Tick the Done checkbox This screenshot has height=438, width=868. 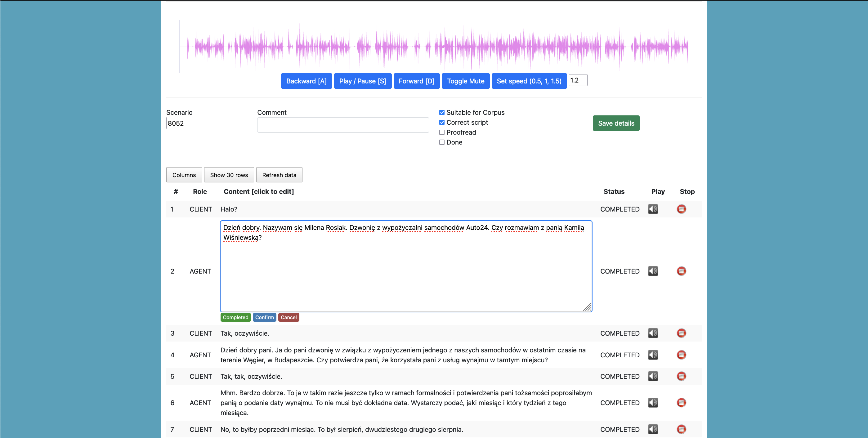(442, 142)
